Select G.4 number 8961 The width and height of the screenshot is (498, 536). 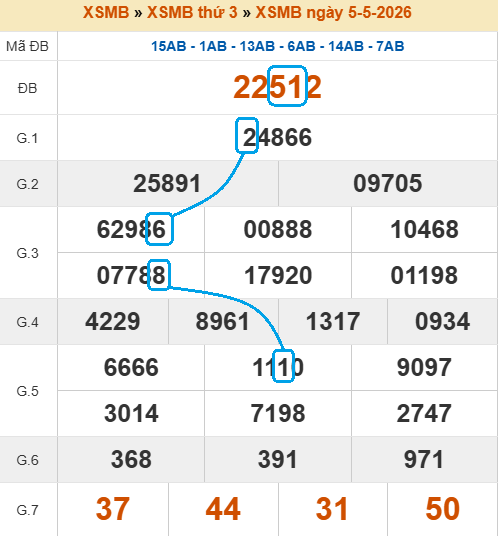pyautogui.click(x=223, y=322)
